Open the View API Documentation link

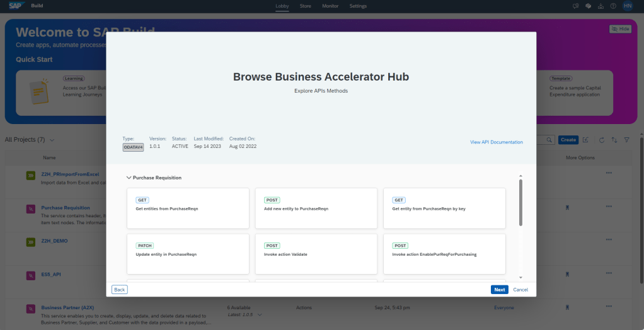pyautogui.click(x=496, y=142)
